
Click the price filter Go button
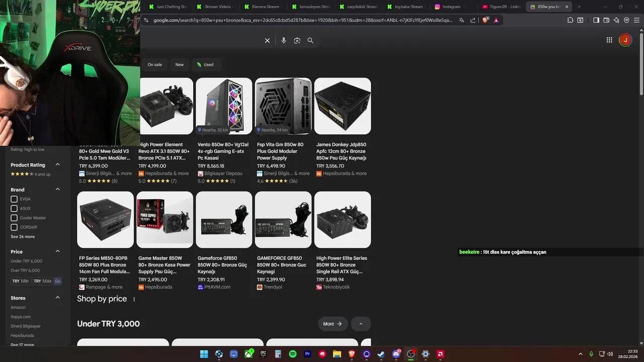tap(57, 281)
